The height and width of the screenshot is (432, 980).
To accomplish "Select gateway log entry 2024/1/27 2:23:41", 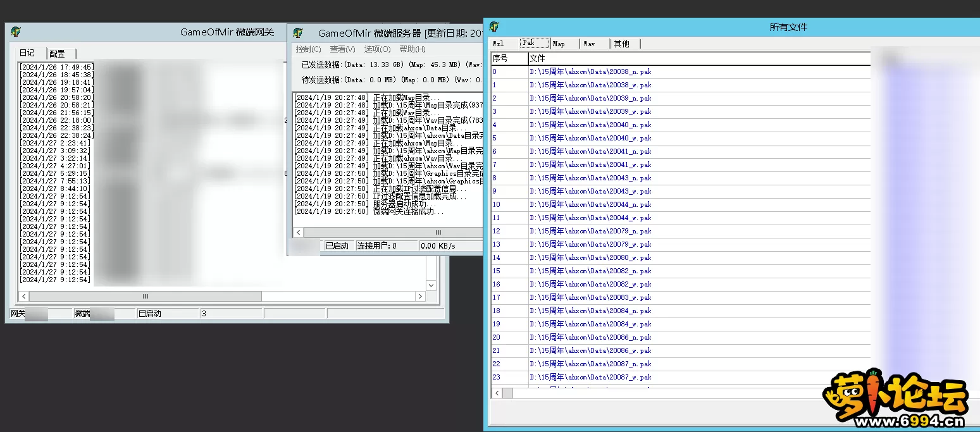I will pyautogui.click(x=56, y=143).
